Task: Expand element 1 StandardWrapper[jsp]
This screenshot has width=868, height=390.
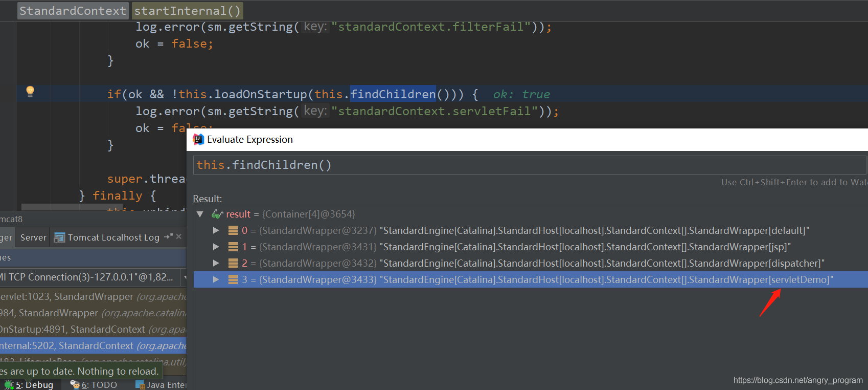Action: coord(216,247)
